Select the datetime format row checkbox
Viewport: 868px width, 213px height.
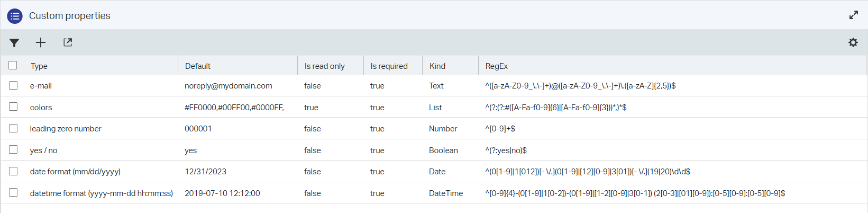coord(13,193)
